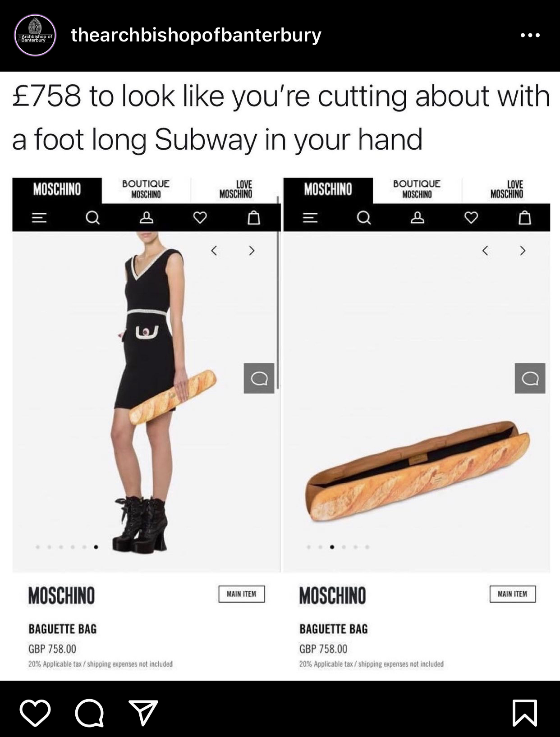Open thearchbishopofbanterbury profile picture
The image size is (560, 737).
[35, 35]
